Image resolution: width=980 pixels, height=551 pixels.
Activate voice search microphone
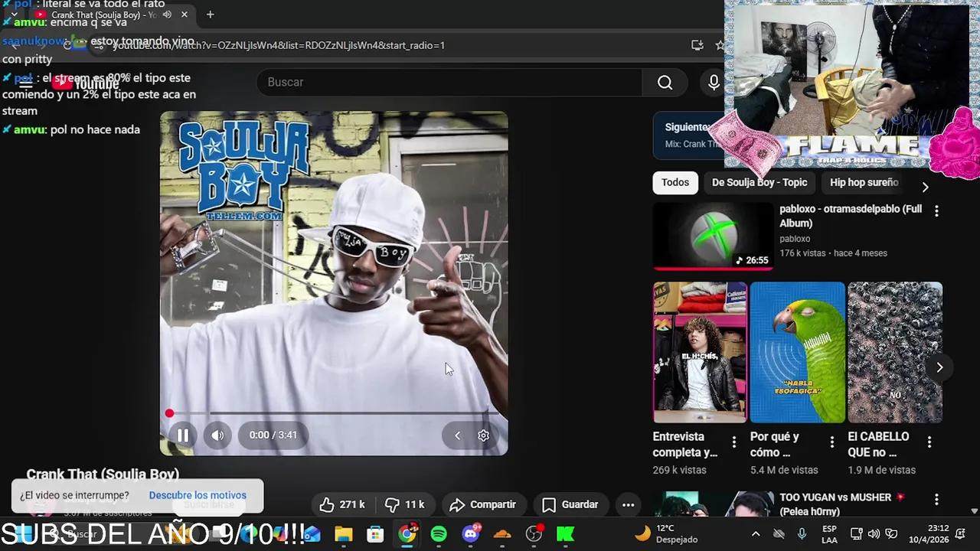[x=714, y=82]
